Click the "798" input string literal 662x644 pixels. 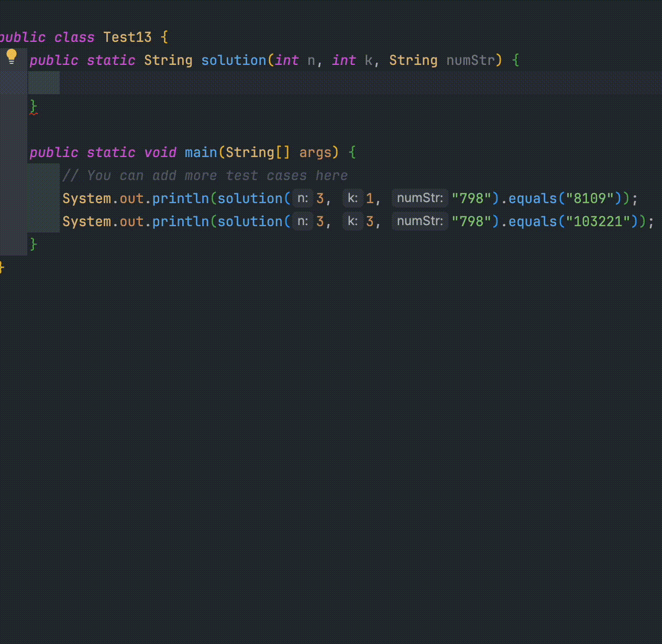coord(470,198)
